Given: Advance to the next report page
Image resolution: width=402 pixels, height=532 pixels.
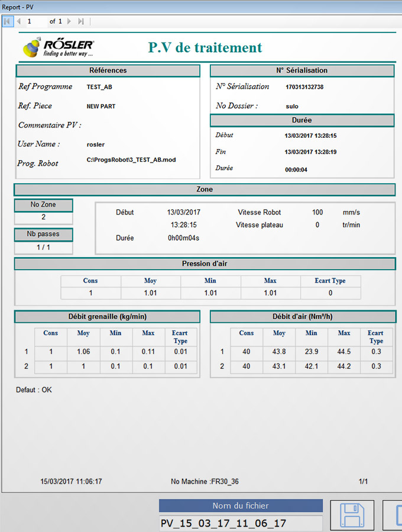Looking at the screenshot, I should [x=69, y=21].
